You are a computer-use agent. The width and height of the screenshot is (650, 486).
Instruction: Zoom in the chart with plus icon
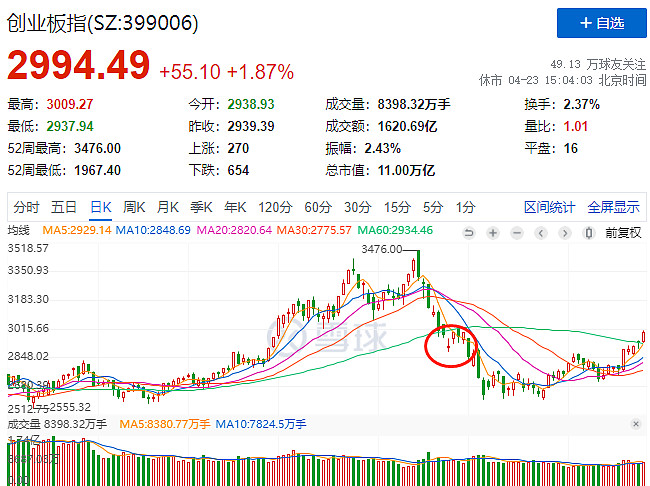493,233
